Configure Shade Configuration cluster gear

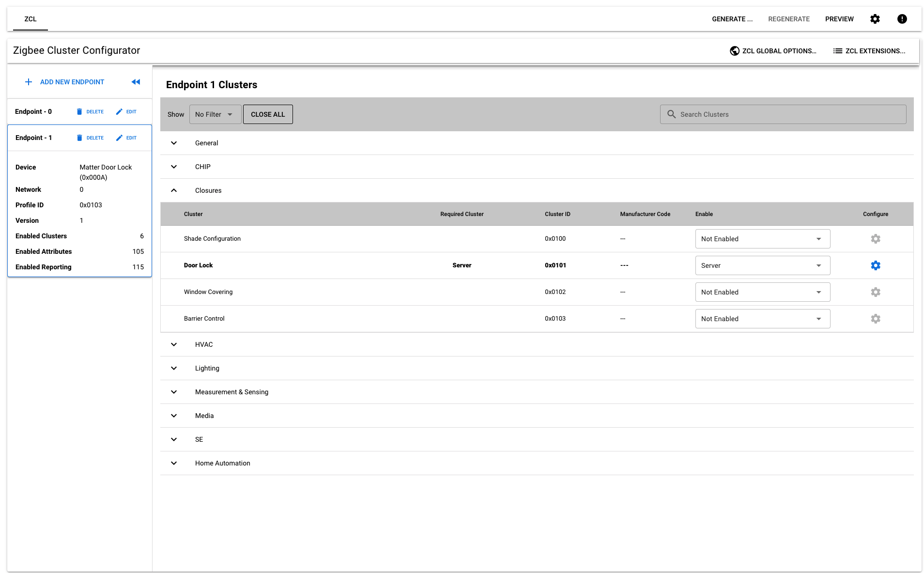tap(875, 239)
